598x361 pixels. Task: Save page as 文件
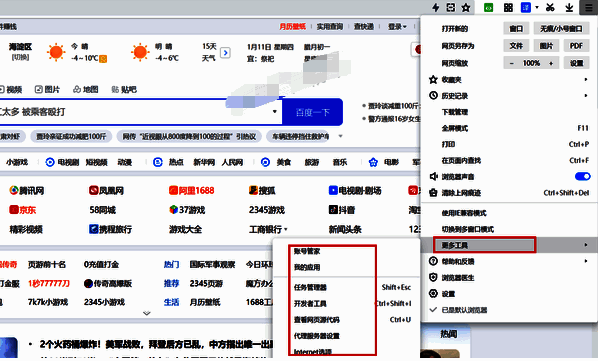pyautogui.click(x=516, y=46)
